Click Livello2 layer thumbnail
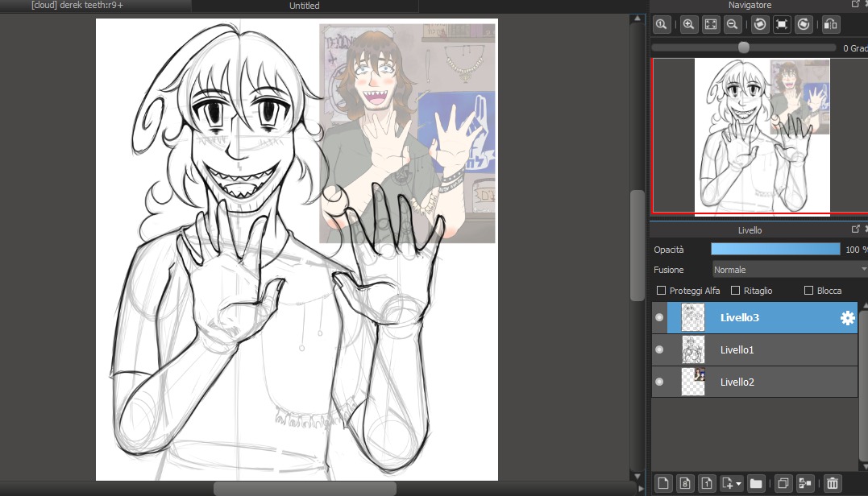The height and width of the screenshot is (496, 868). [x=692, y=382]
